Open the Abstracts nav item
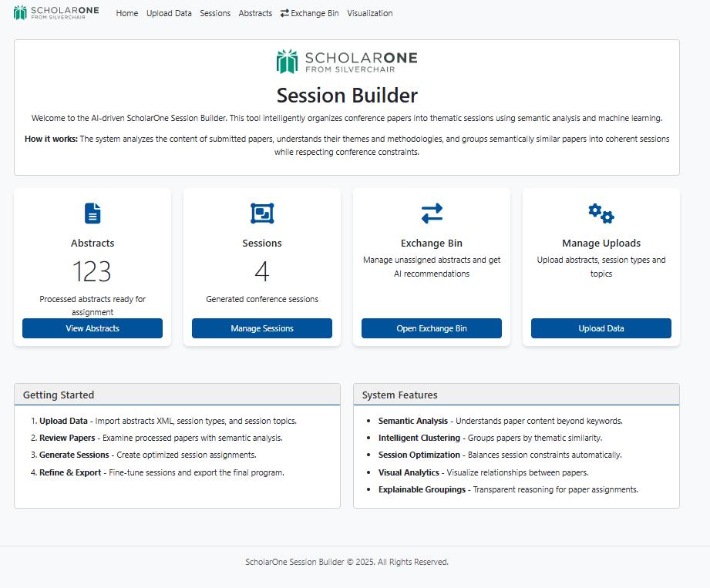This screenshot has width=710, height=588. (x=255, y=13)
